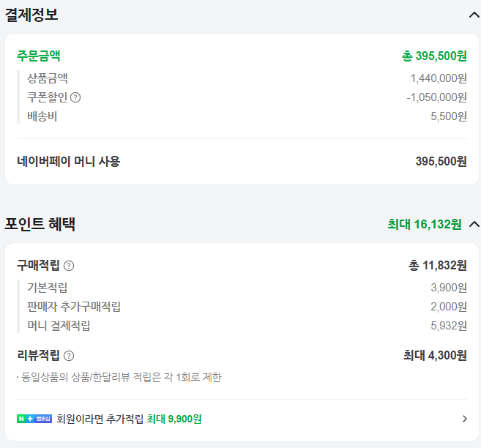Open the 회원이라면 추가적립 link text
The width and height of the screenshot is (481, 448).
tap(100, 419)
